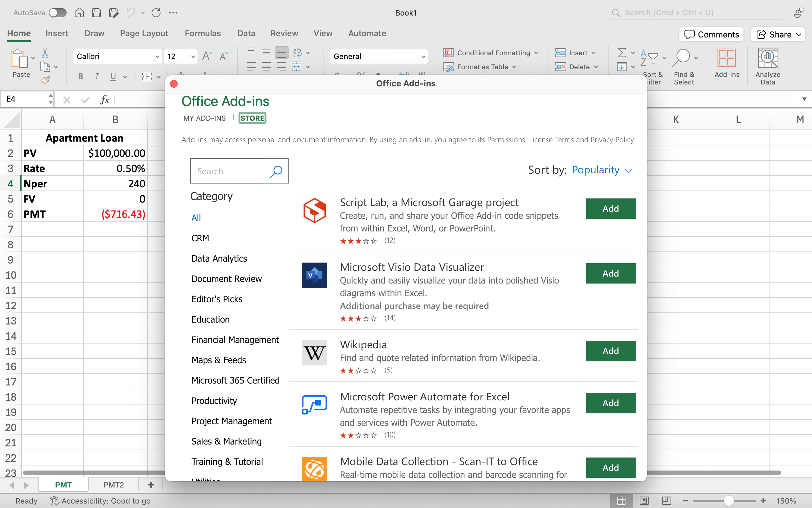Open Find & Select magnifier

pos(681,58)
